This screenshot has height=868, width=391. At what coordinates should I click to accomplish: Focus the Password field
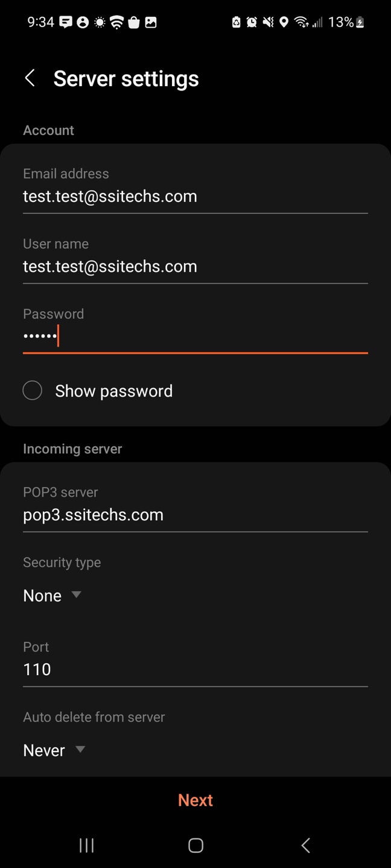tap(195, 336)
